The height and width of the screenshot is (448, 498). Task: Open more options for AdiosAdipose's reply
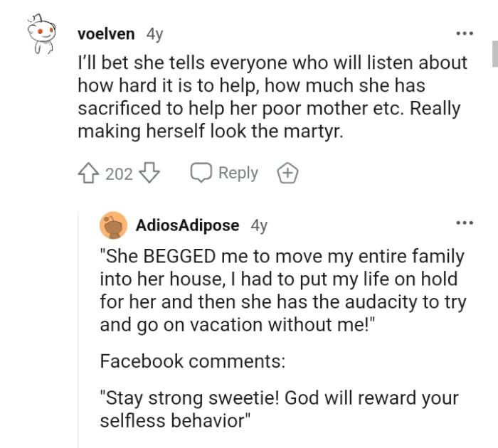pyautogui.click(x=465, y=223)
